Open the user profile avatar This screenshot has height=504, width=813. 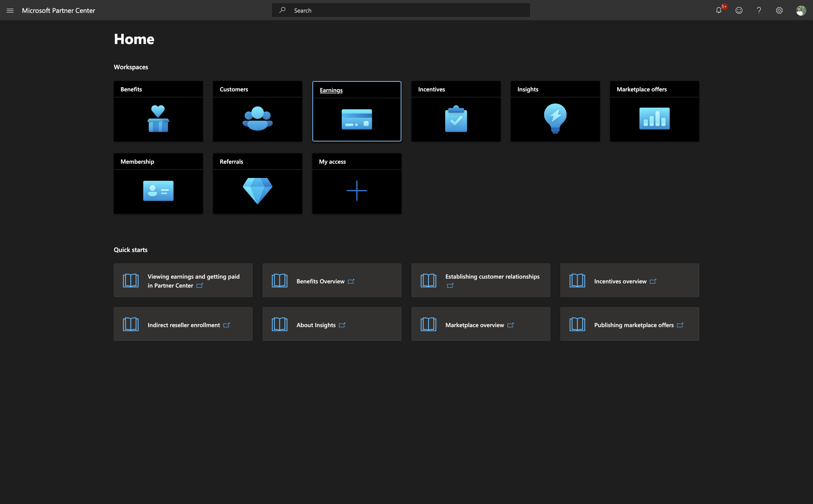click(x=801, y=10)
